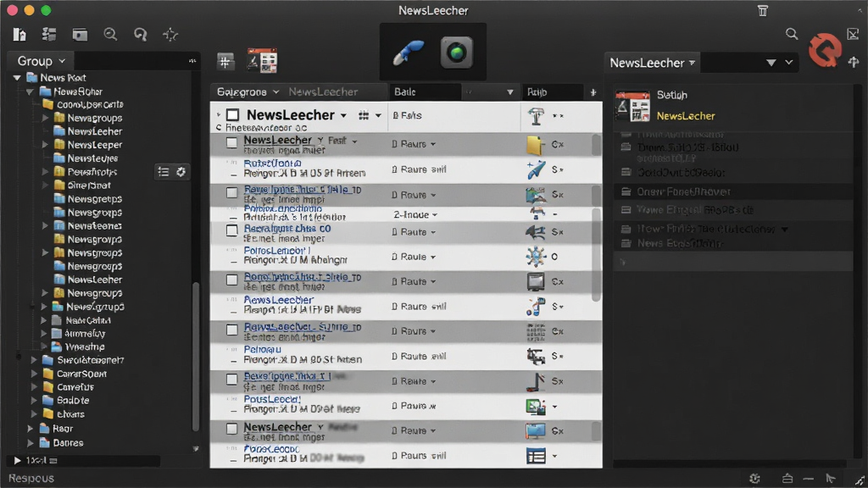Open the 2-Inoue dropdown

click(x=415, y=214)
